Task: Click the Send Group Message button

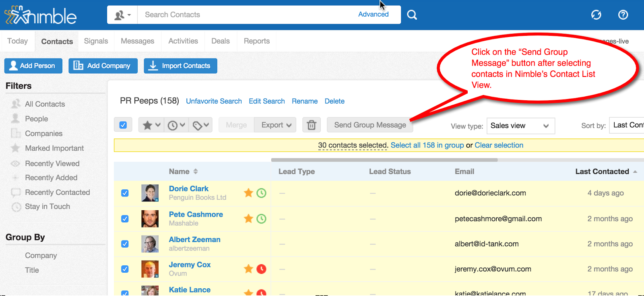Action: pyautogui.click(x=370, y=125)
